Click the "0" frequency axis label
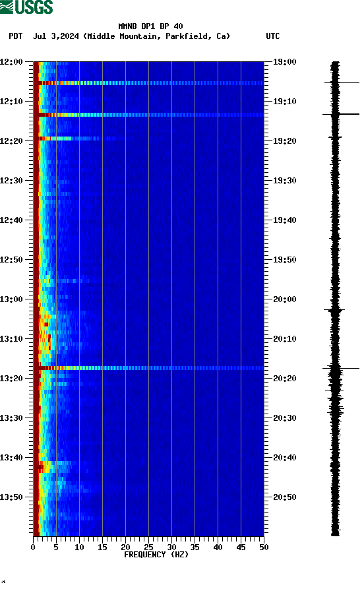This screenshot has width=364, height=589. pyautogui.click(x=33, y=547)
